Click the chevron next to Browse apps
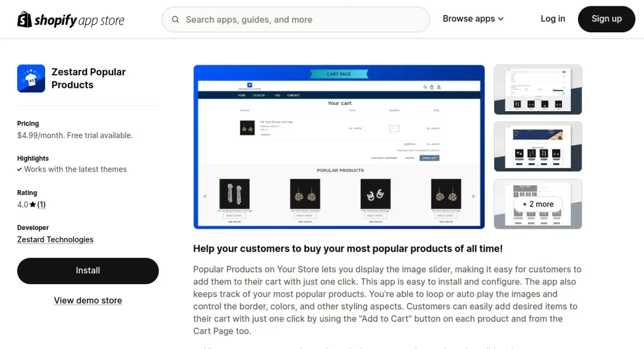 501,19
